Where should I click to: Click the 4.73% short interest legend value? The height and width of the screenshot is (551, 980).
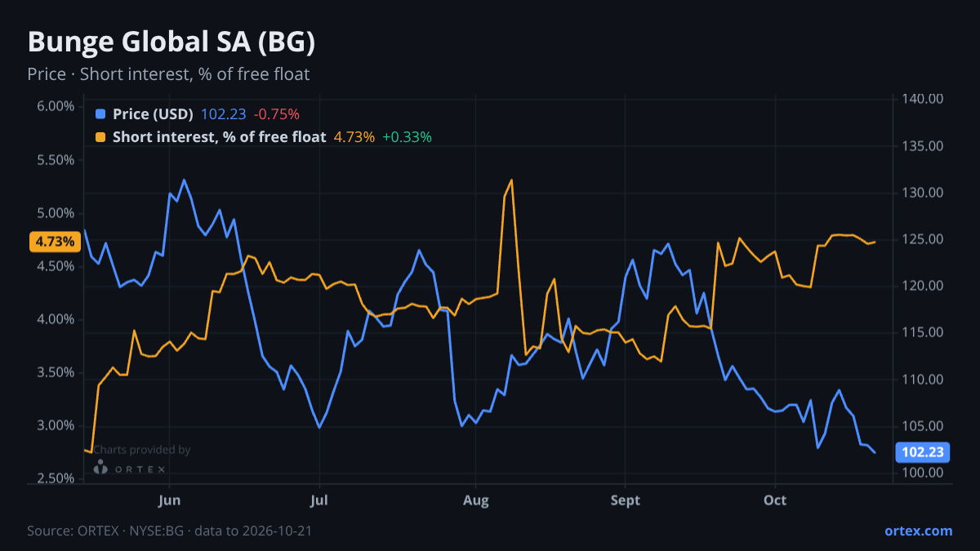pos(354,137)
